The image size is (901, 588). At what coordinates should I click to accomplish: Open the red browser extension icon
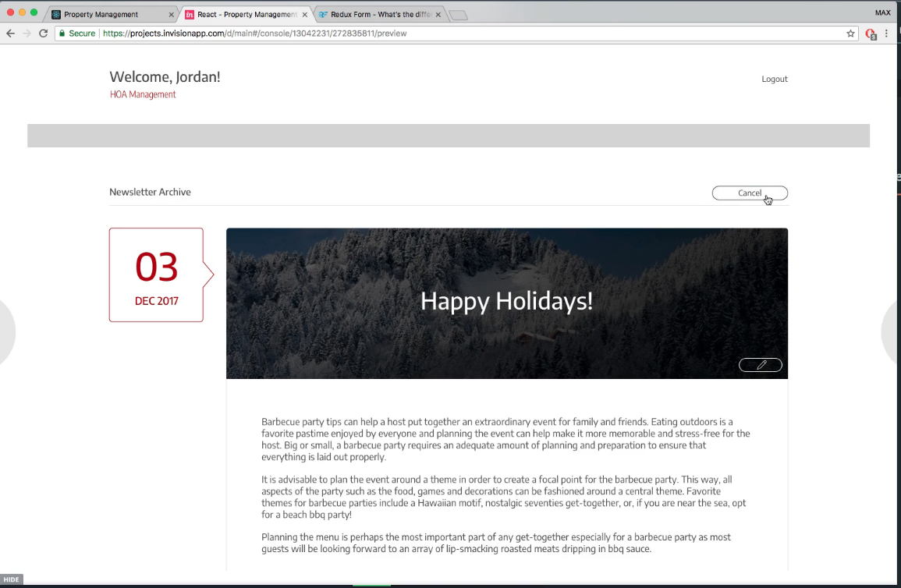[871, 34]
